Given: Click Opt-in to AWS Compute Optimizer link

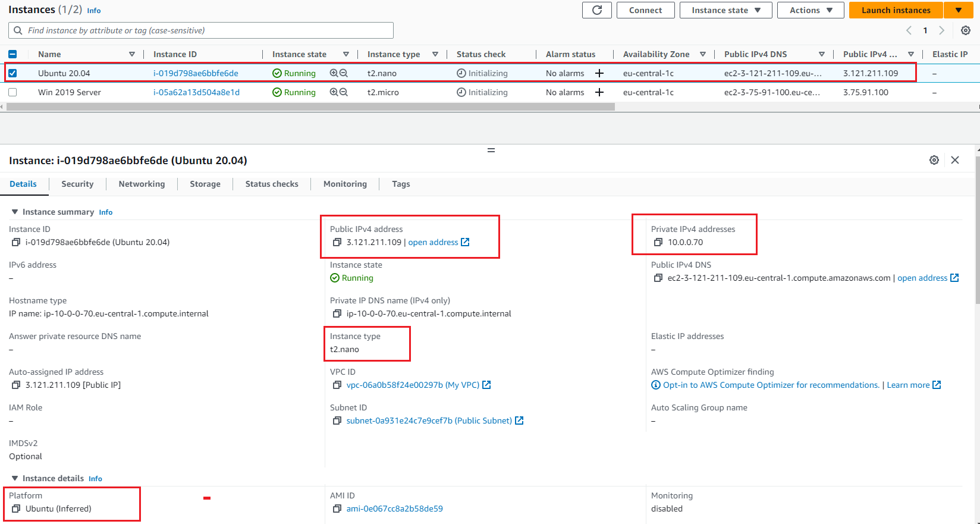Looking at the screenshot, I should 771,385.
